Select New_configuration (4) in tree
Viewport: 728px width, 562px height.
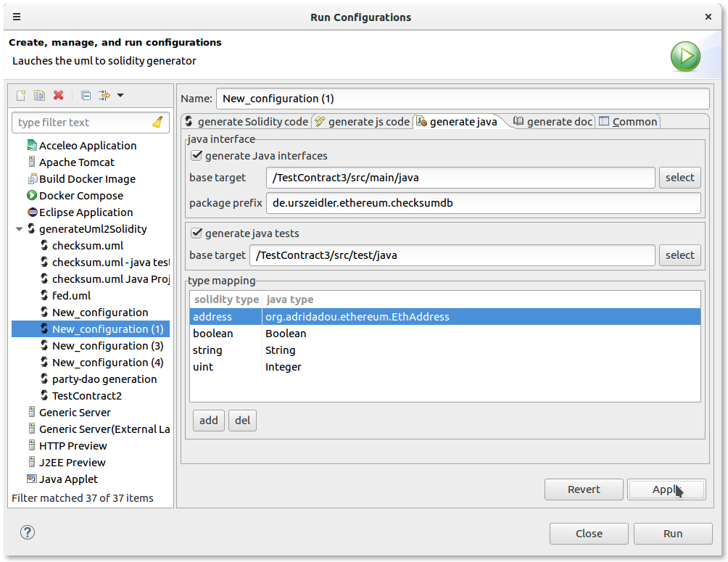coord(107,363)
